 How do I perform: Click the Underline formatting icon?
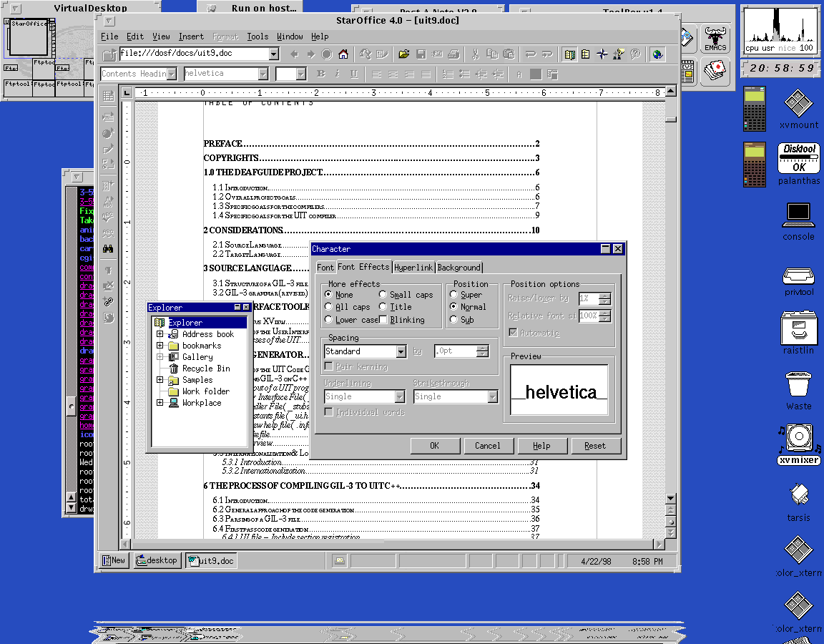click(354, 74)
